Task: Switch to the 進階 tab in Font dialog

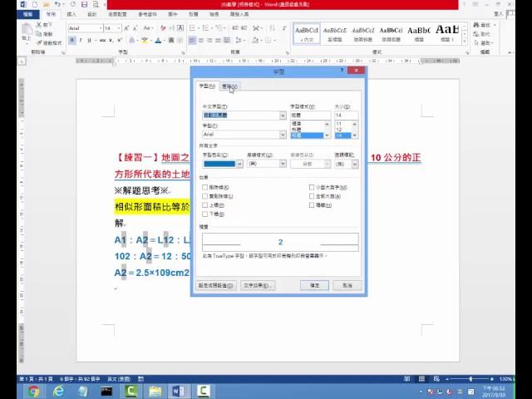Action: click(x=229, y=86)
